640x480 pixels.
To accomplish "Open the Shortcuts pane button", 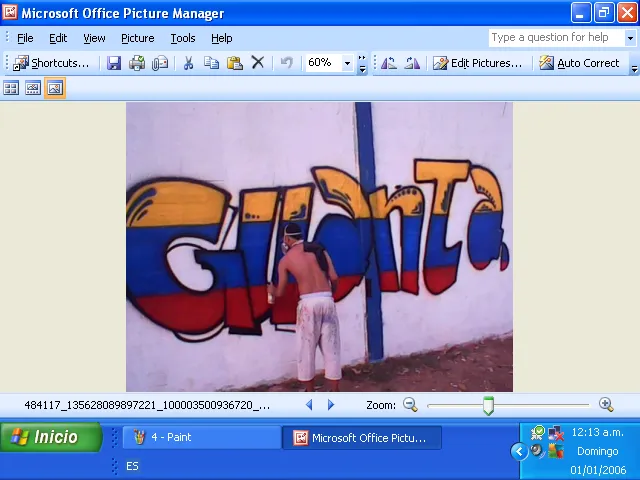I will pyautogui.click(x=51, y=63).
